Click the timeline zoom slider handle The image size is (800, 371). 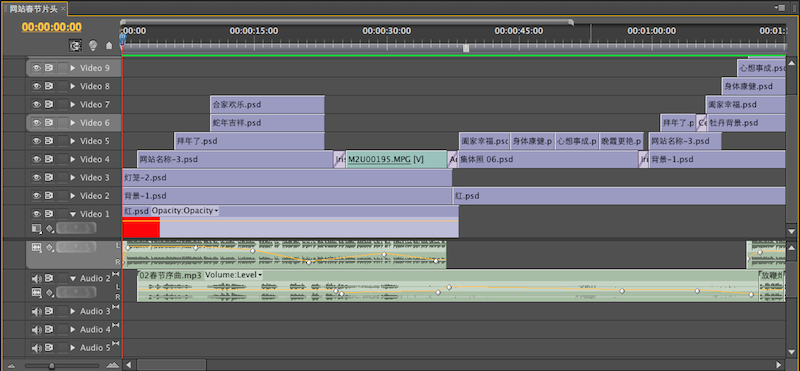pos(52,365)
